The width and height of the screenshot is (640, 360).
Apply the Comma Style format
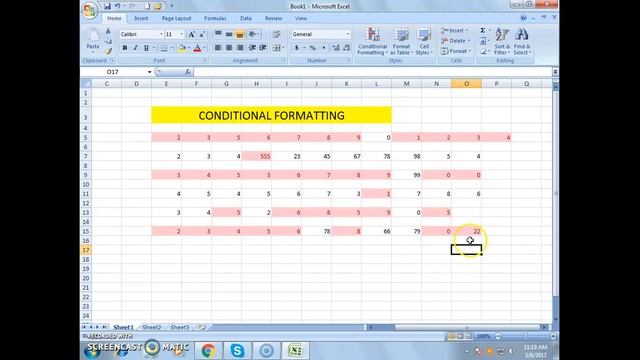point(324,48)
